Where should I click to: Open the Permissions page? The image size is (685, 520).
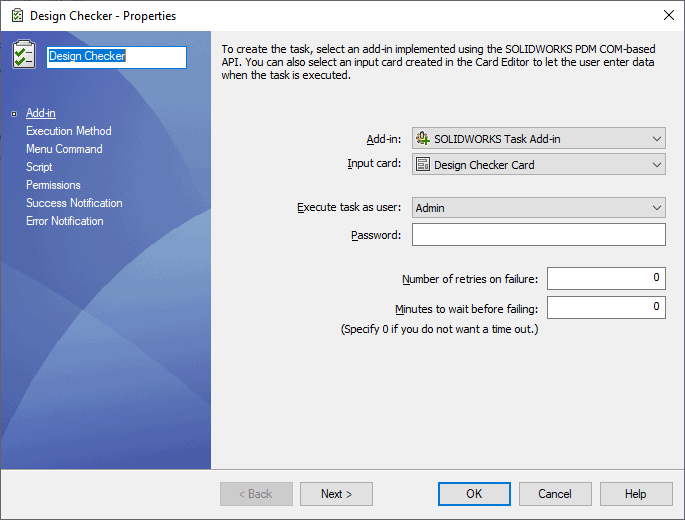coord(53,185)
